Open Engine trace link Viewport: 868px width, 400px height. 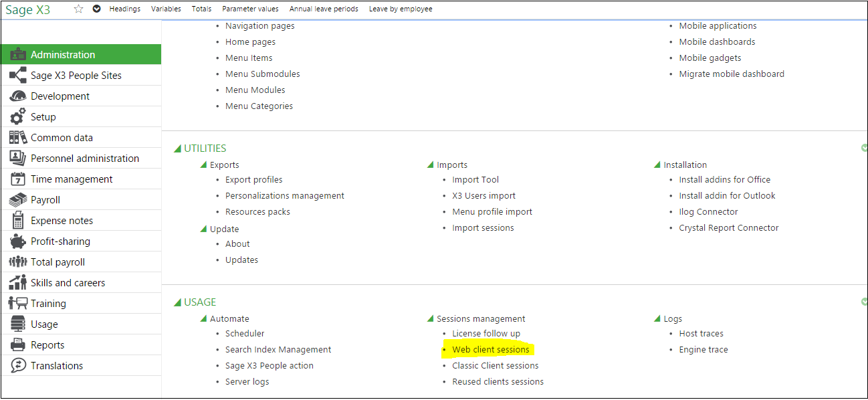pos(703,349)
